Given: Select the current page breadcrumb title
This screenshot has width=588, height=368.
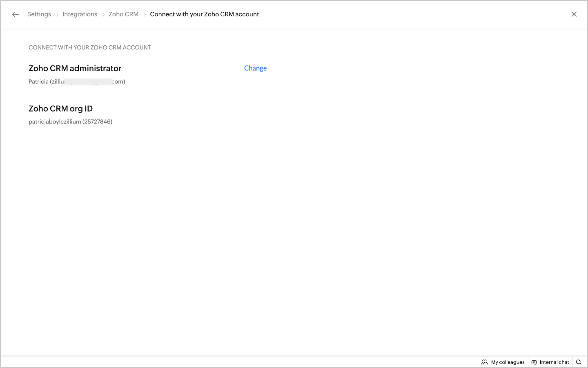Looking at the screenshot, I should [204, 14].
